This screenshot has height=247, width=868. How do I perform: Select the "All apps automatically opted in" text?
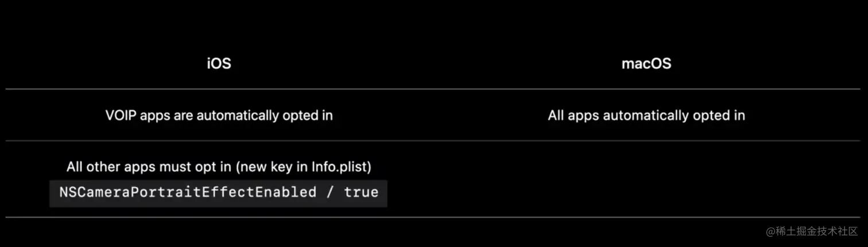646,115
